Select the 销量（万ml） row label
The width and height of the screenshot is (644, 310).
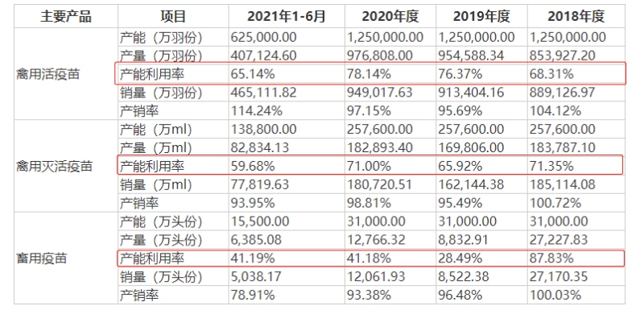pyautogui.click(x=155, y=184)
